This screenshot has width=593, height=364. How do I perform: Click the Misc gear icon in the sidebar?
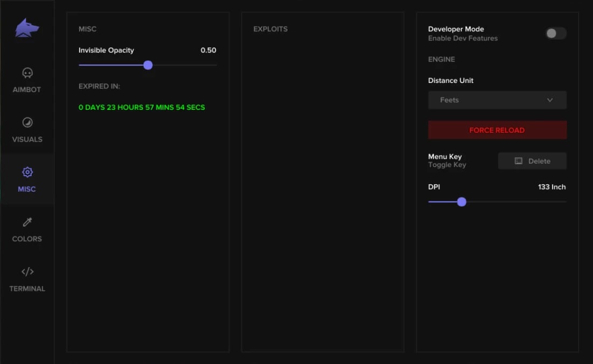(27, 172)
